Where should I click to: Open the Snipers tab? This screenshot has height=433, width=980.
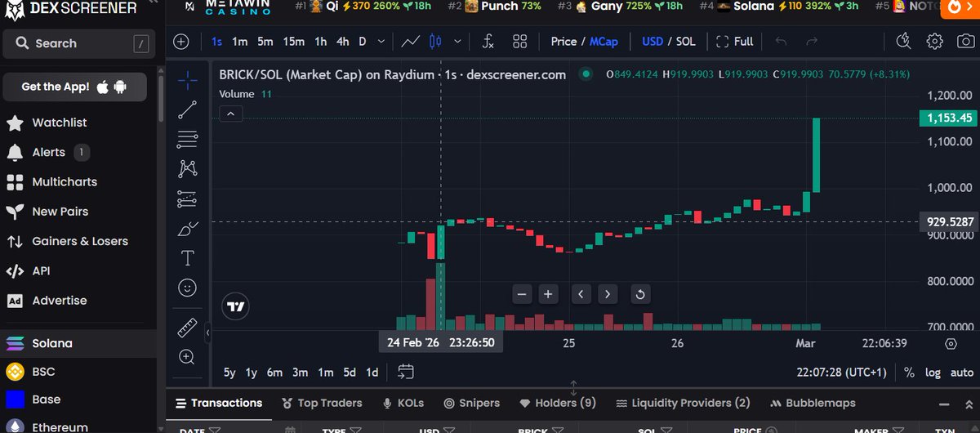(x=471, y=403)
